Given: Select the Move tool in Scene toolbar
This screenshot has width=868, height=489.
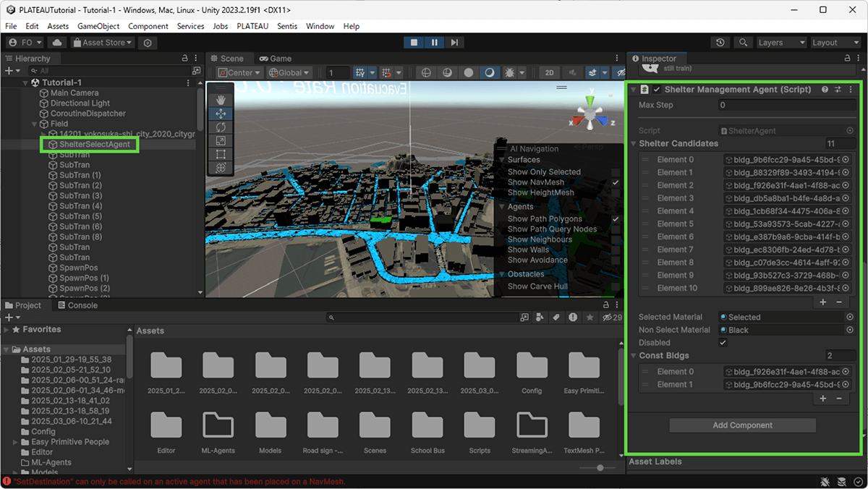Looking at the screenshot, I should tap(221, 114).
